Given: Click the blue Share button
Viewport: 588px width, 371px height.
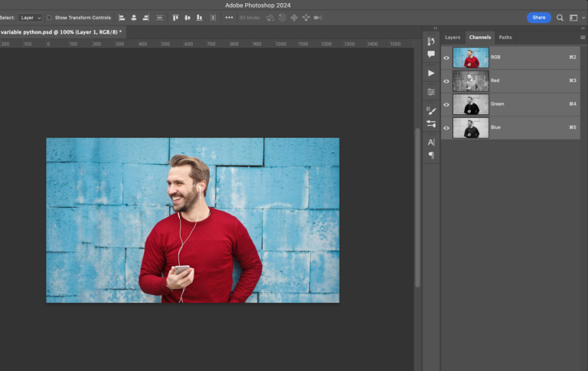Looking at the screenshot, I should pyautogui.click(x=539, y=18).
